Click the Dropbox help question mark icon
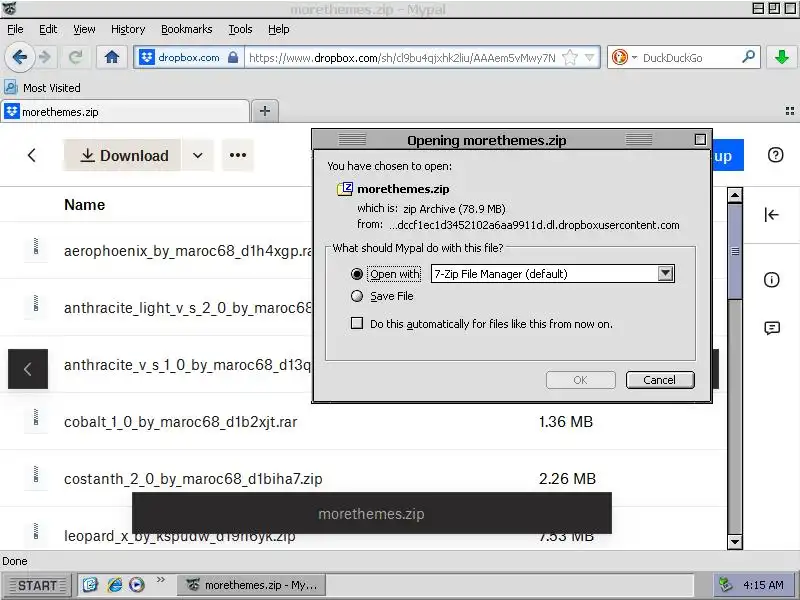 (x=776, y=155)
